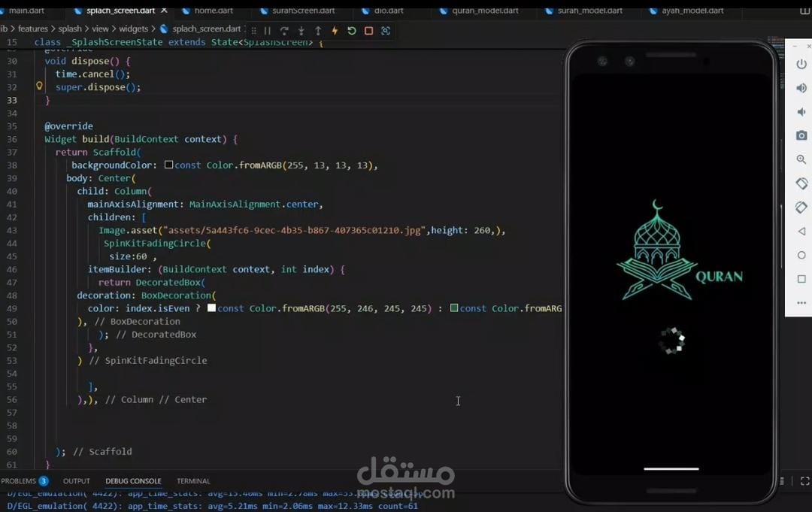The height and width of the screenshot is (512, 812).
Task: Click the asset path string on line 43
Action: pyautogui.click(x=294, y=230)
